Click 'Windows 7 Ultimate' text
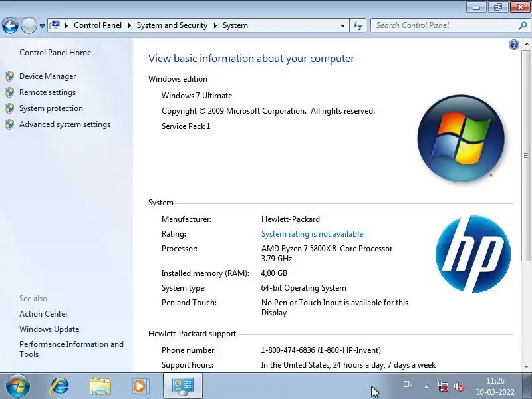 [x=197, y=96]
